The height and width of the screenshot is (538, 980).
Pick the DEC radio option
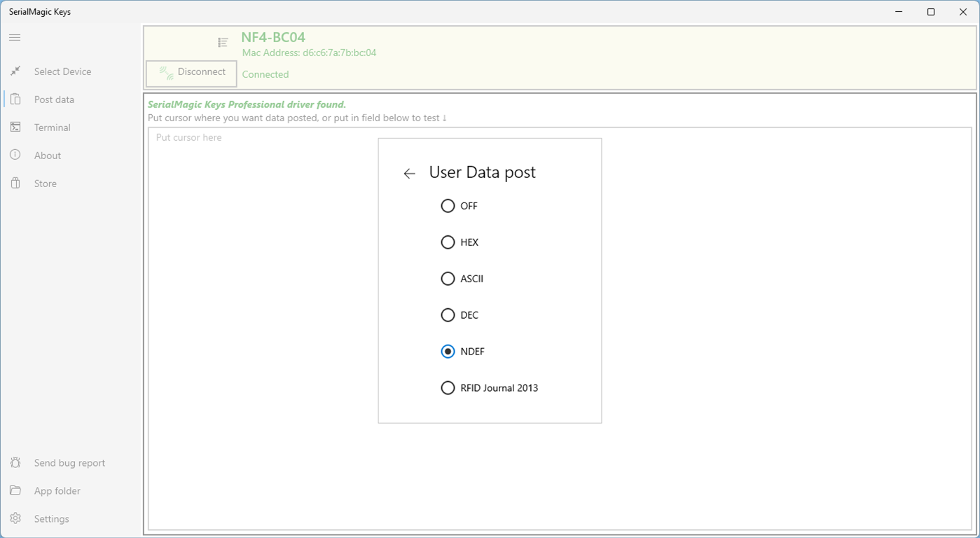coord(448,315)
